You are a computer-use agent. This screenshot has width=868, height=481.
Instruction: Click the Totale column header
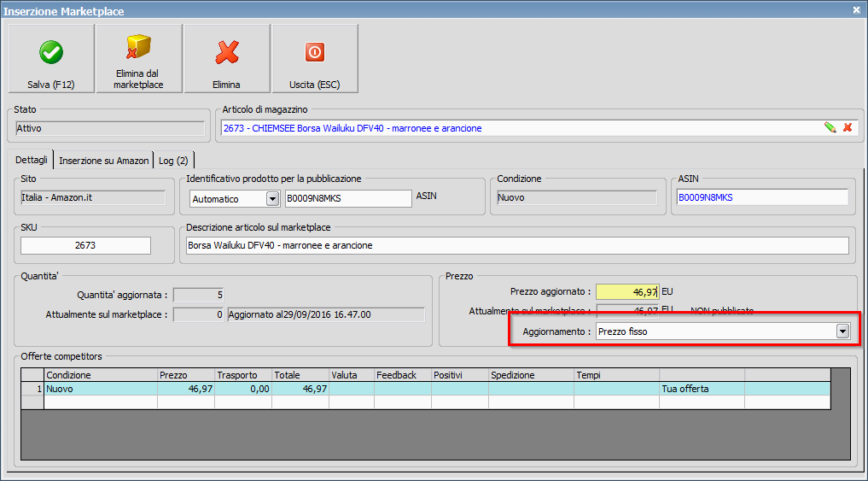pos(300,375)
